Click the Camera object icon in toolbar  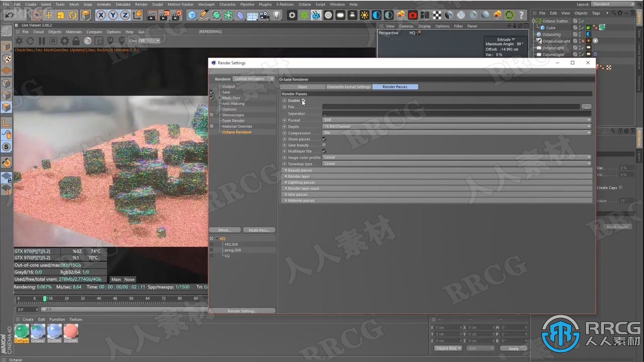tap(265, 15)
